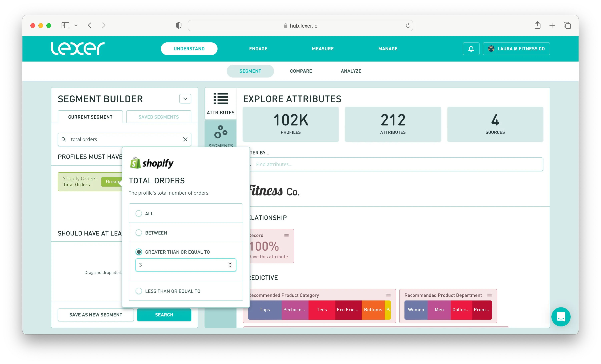Click the Safari reload page icon
This screenshot has height=364, width=601.
coord(408,26)
